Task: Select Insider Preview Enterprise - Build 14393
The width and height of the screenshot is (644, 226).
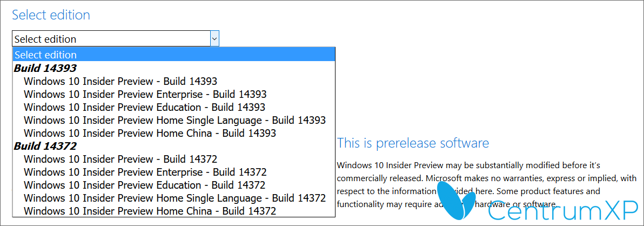Action: [x=174, y=94]
